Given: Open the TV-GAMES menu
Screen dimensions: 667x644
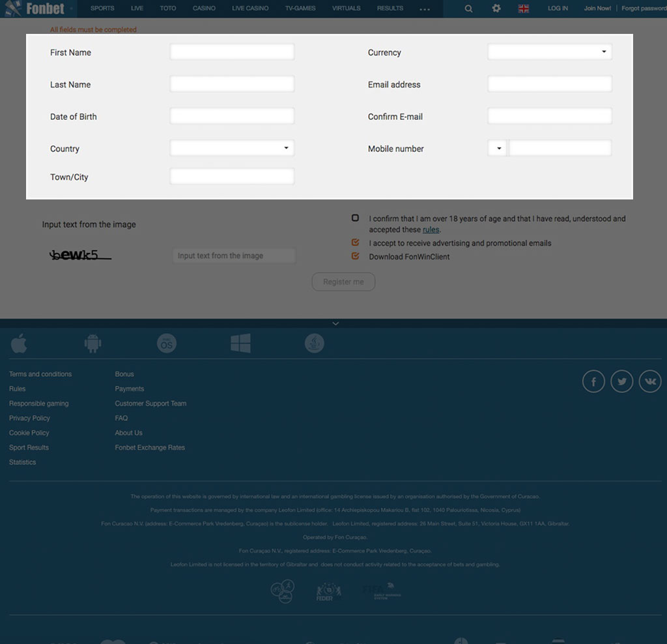Looking at the screenshot, I should [300, 8].
